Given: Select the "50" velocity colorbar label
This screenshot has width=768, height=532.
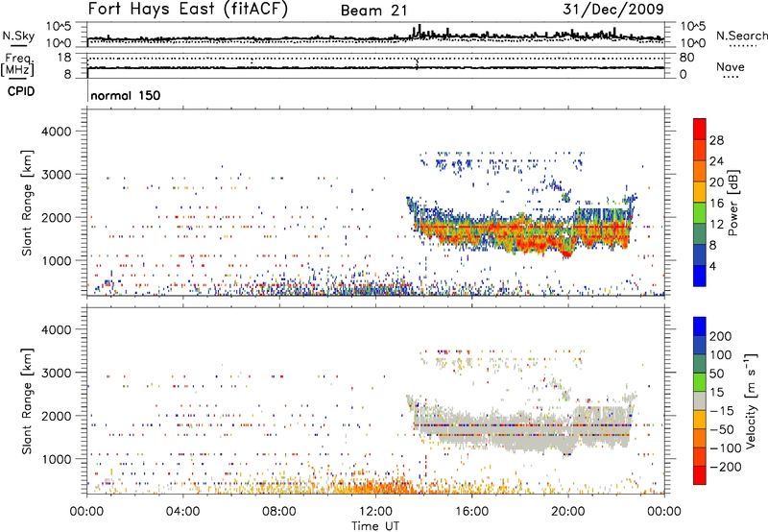Looking at the screenshot, I should 716,374.
